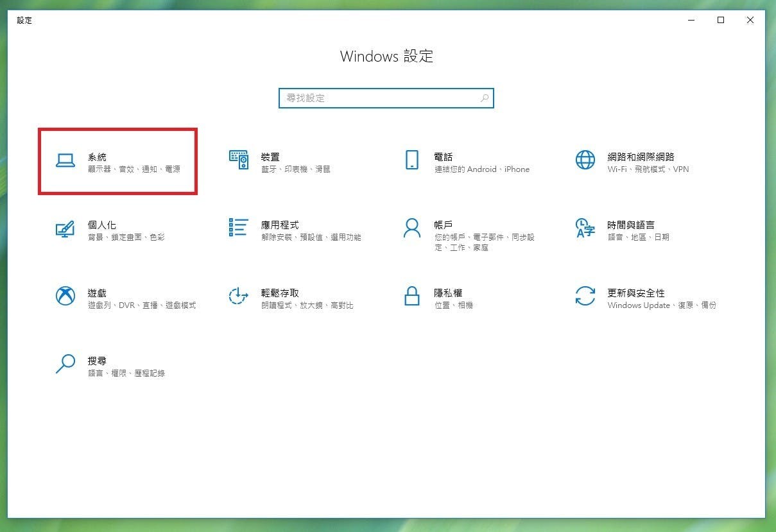
Task: Click the 尋找設定 search field
Action: (x=386, y=98)
